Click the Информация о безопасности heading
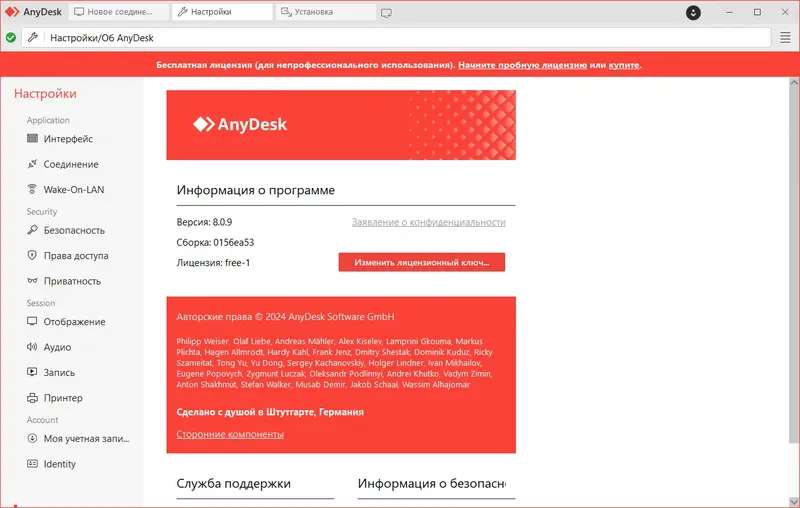 [432, 484]
